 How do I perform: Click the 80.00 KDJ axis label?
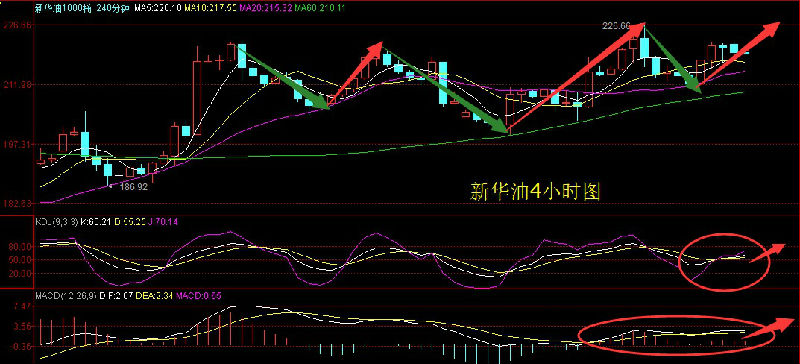coord(21,247)
